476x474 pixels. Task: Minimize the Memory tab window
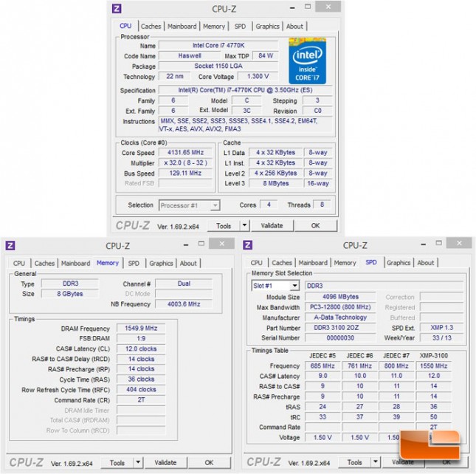186,245
